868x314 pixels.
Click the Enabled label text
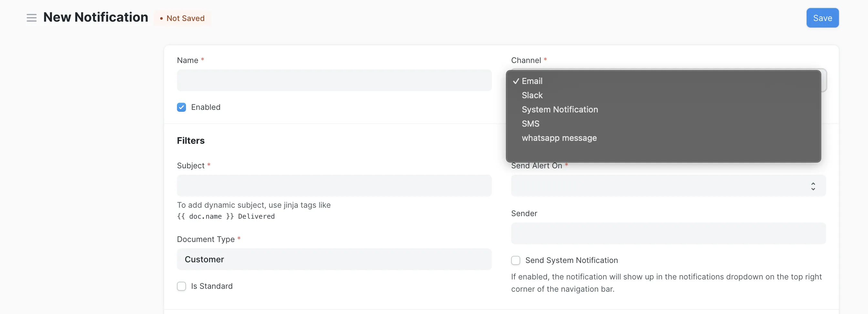206,107
